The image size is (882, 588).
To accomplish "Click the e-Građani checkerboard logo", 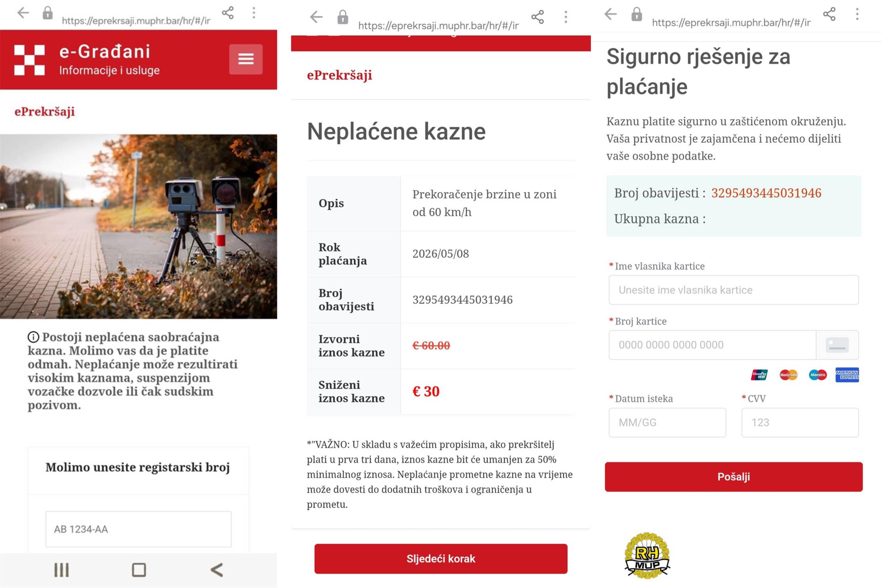I will (30, 60).
